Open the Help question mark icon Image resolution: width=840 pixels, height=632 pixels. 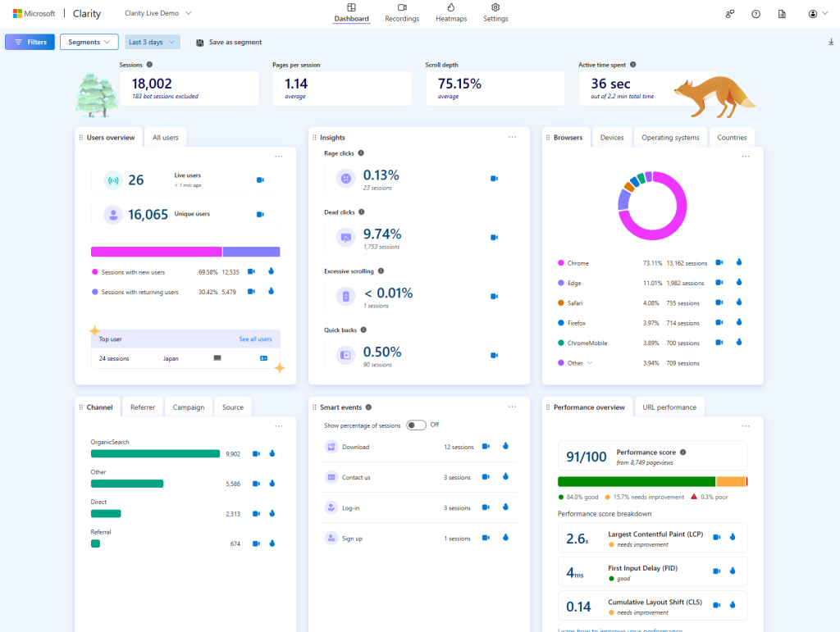point(756,13)
